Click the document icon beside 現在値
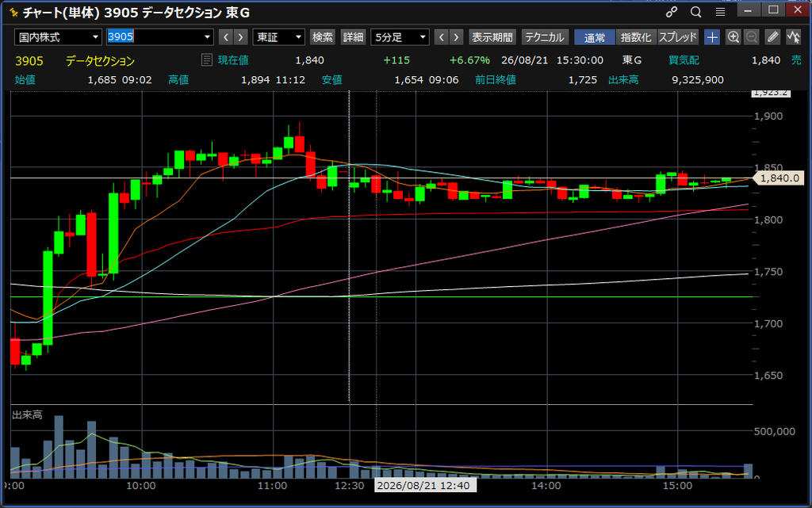 pos(206,60)
